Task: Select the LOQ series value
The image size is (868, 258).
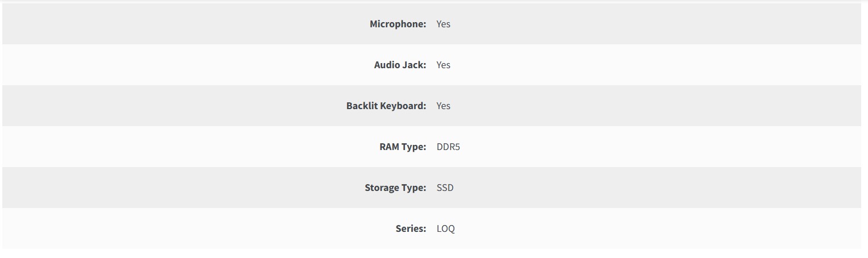Action: point(445,228)
